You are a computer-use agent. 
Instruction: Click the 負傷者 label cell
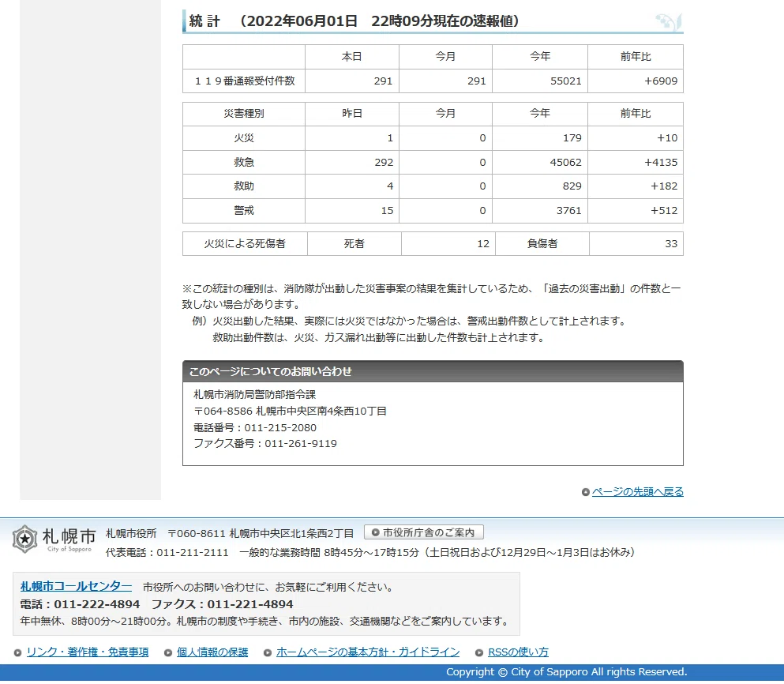pos(542,244)
